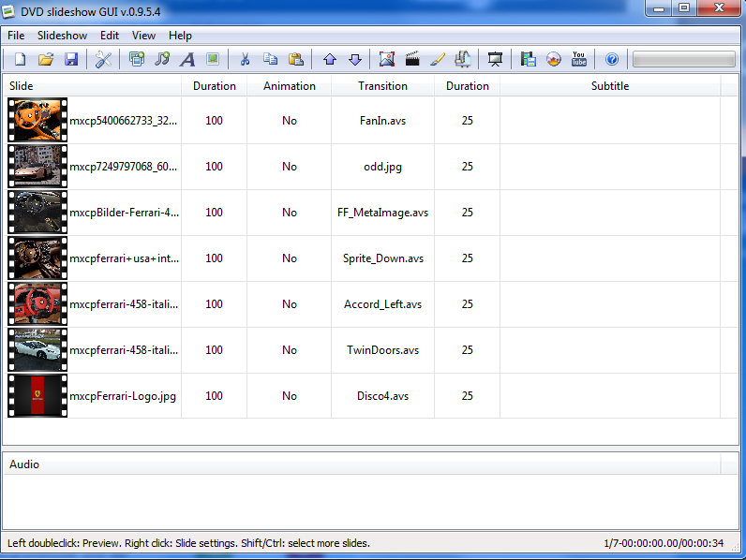Export slideshow video file icon
The width and height of the screenshot is (746, 560).
528,59
